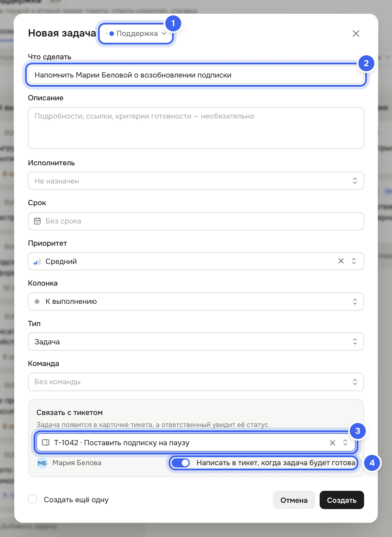Image resolution: width=392 pixels, height=537 pixels.
Task: Check the Создать ещё одну checkbox
Action: coord(32,499)
